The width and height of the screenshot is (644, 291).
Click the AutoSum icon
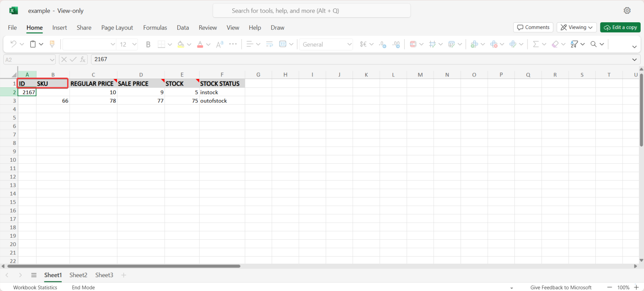point(535,44)
